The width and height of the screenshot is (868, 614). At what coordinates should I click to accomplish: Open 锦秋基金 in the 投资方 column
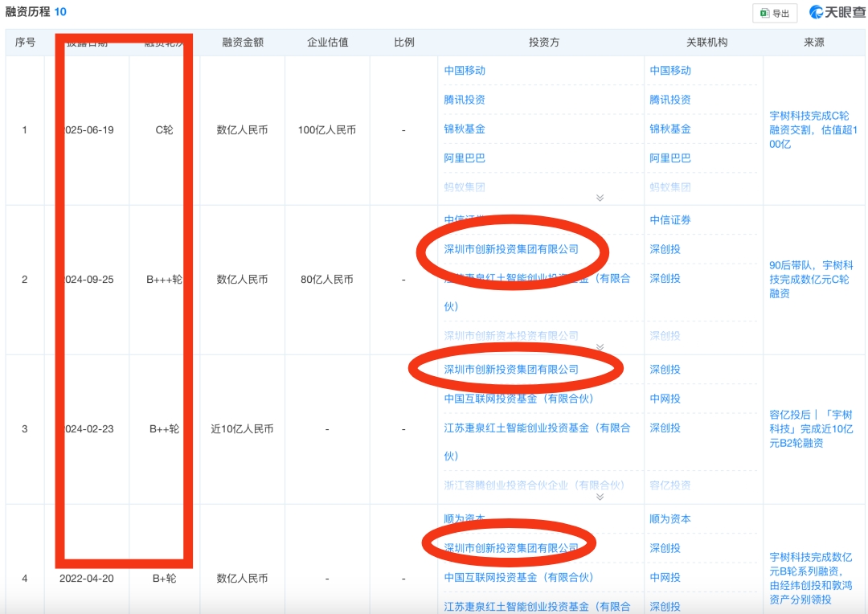tap(465, 129)
